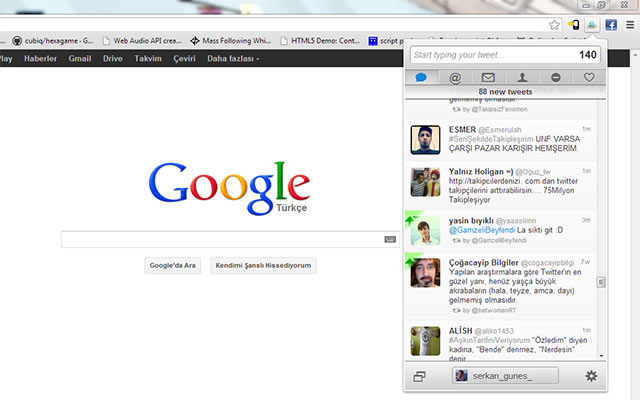The height and width of the screenshot is (400, 640).
Task: Click the page scrollbar up arrow
Action: click(x=636, y=54)
